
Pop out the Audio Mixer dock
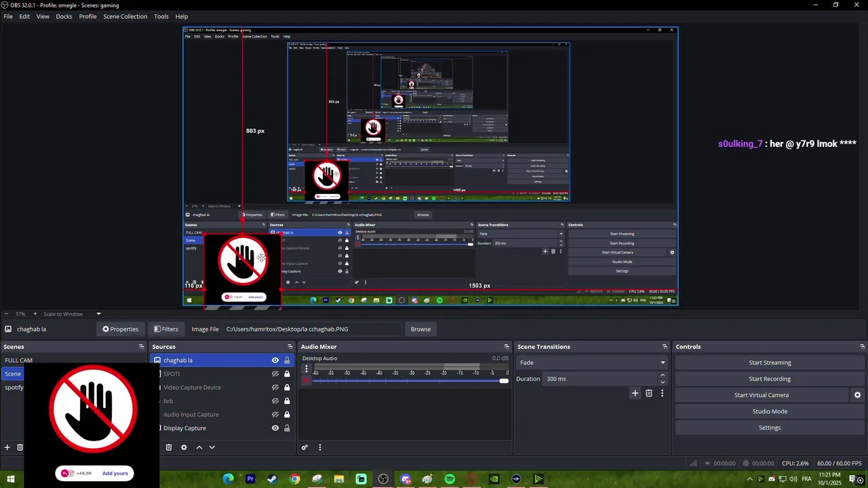coord(506,347)
